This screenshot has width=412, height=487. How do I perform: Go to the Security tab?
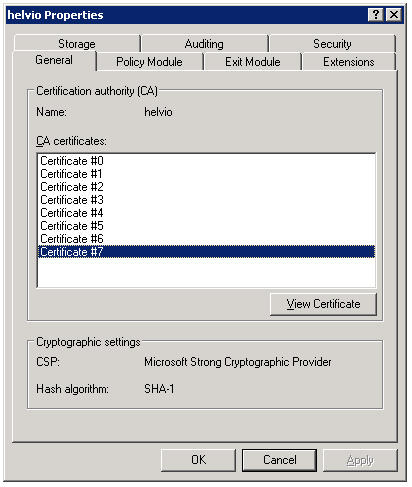(332, 44)
